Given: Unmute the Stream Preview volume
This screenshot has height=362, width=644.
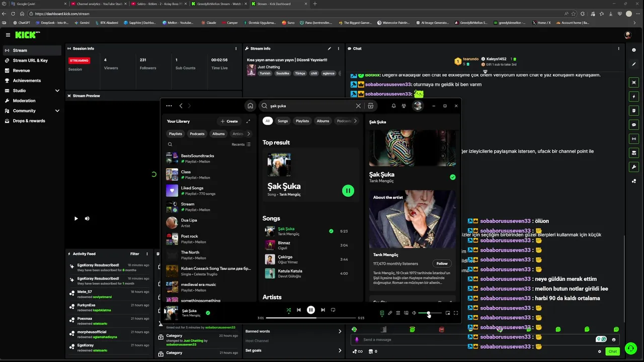Looking at the screenshot, I should coord(87,219).
